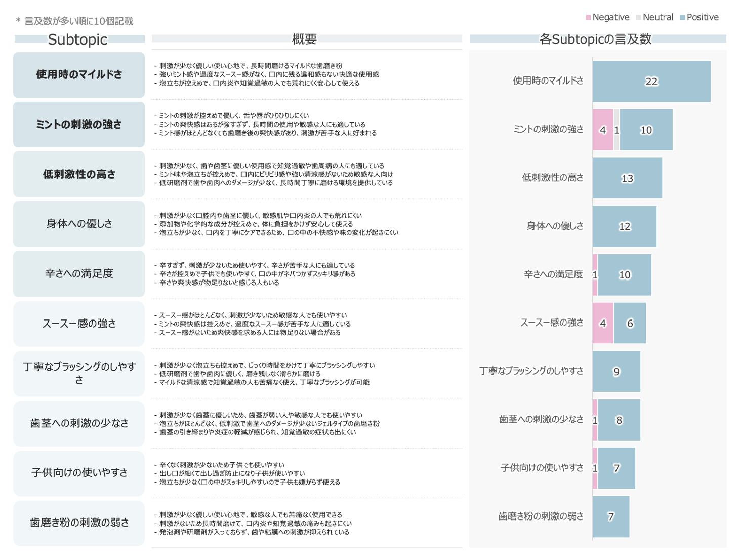Open the 低刺激性の高さ subtopic box
This screenshot has width=739, height=560.
[x=79, y=174]
